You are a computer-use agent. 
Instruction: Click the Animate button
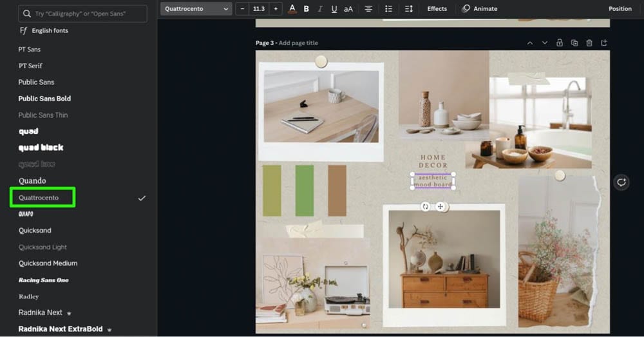(480, 9)
